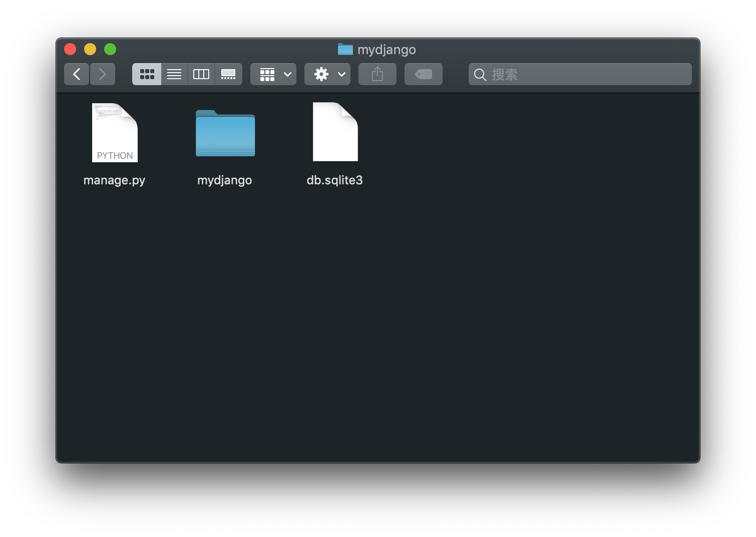Select the manage.py Python file icon
The width and height of the screenshot is (756, 537).
click(115, 133)
